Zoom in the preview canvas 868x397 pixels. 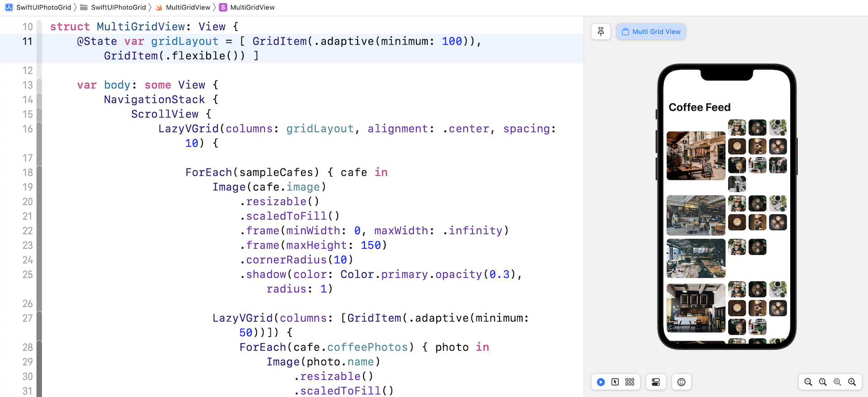[x=852, y=382]
